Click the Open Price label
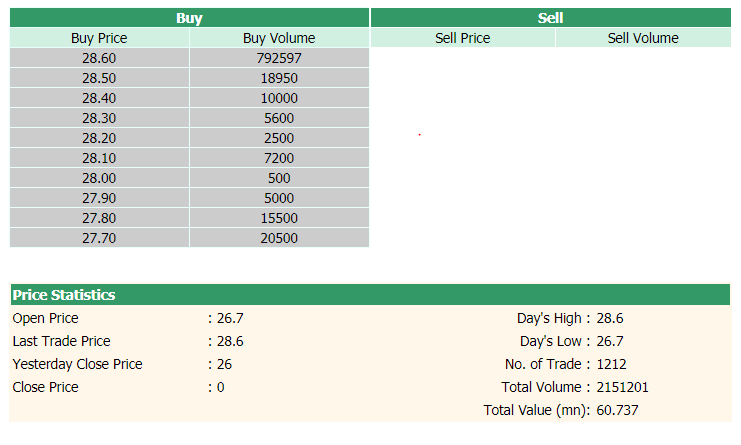 point(45,318)
